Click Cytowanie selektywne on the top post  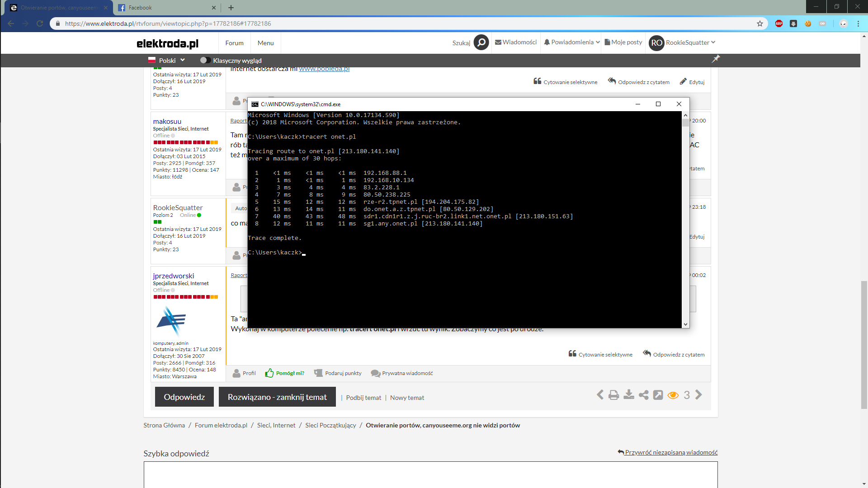(x=565, y=82)
